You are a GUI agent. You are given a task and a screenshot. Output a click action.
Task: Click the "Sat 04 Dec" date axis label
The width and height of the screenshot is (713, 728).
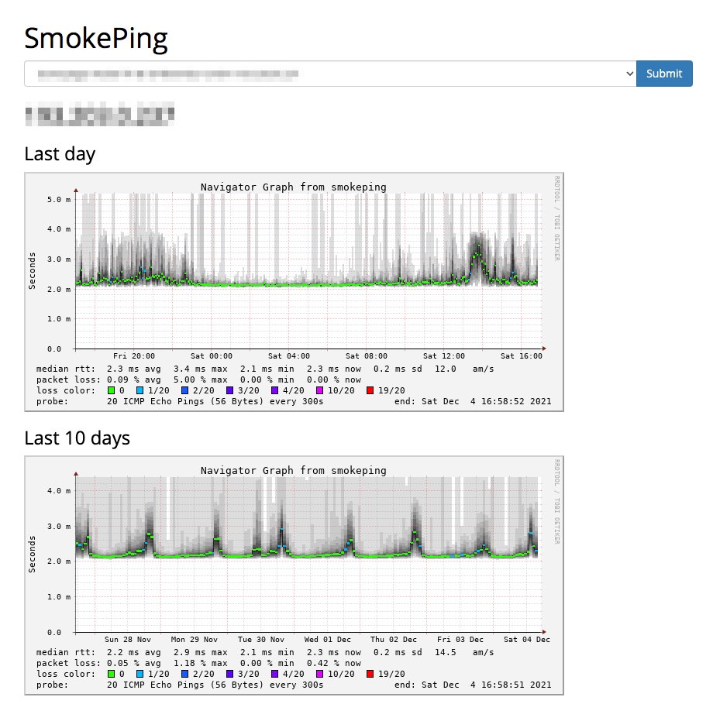tap(527, 639)
